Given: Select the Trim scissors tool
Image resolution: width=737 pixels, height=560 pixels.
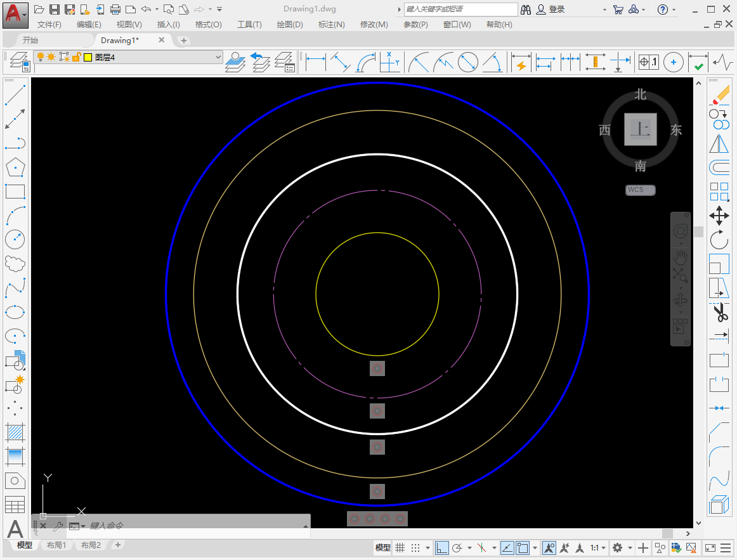Looking at the screenshot, I should tap(719, 312).
